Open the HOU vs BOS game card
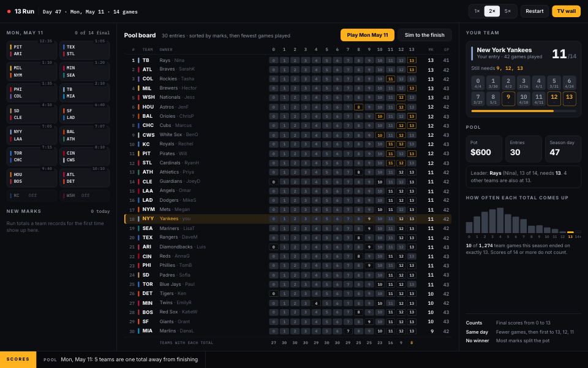The image size is (588, 368). click(32, 178)
